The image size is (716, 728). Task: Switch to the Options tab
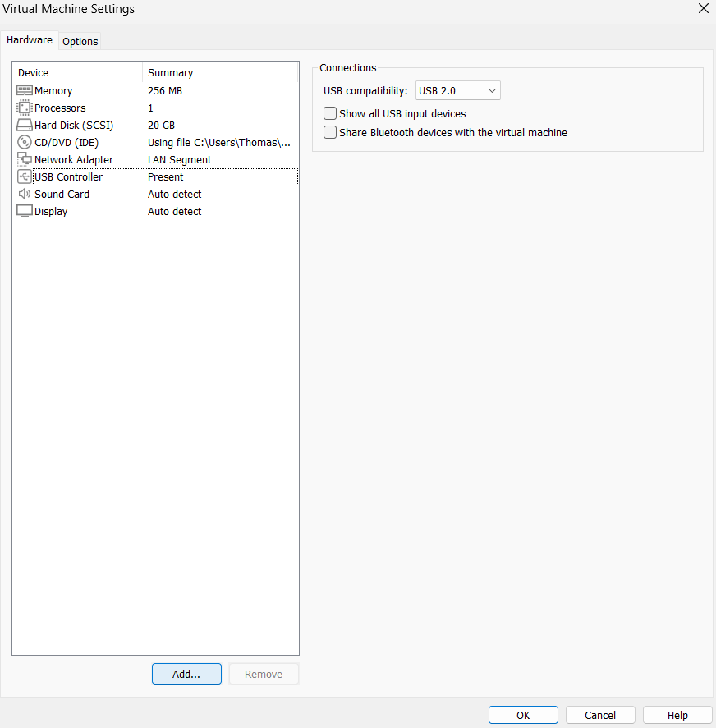[x=80, y=41]
